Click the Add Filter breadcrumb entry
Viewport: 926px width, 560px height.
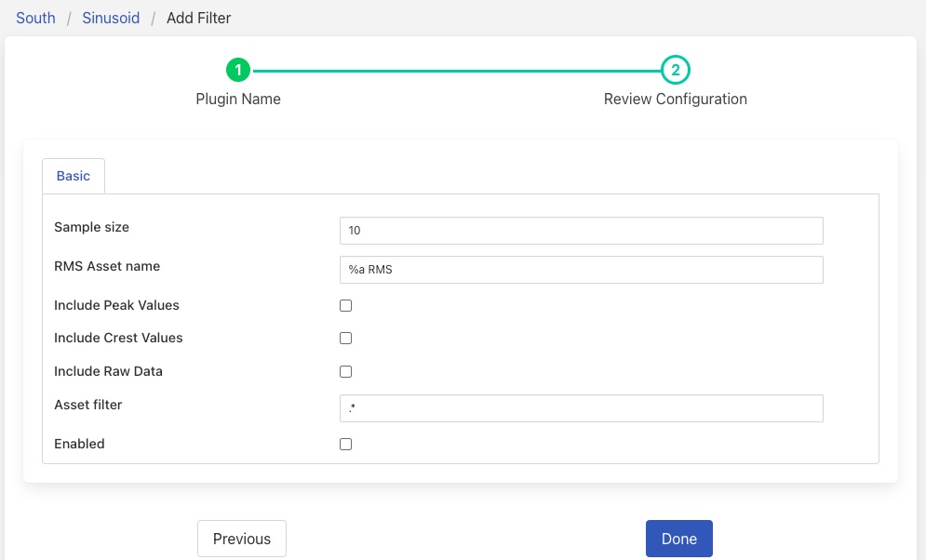(x=198, y=17)
